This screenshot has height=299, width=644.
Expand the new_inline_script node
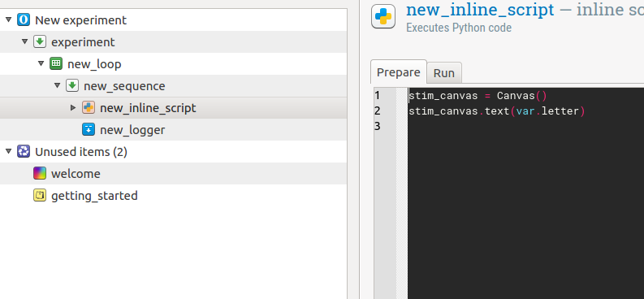coord(73,107)
